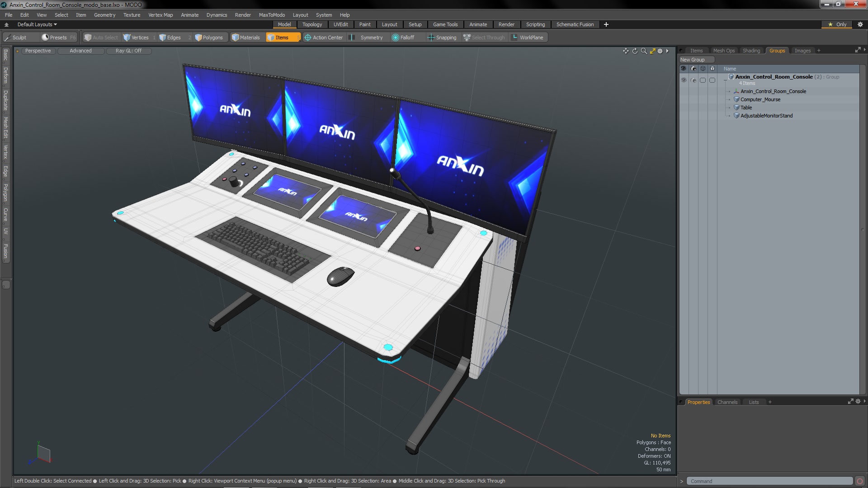Viewport: 868px width, 488px height.
Task: Click the Command input field
Action: tap(769, 481)
